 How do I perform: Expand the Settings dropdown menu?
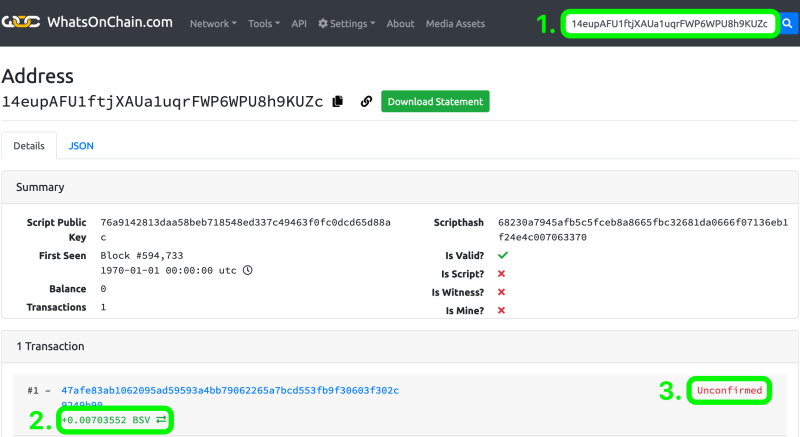click(347, 23)
